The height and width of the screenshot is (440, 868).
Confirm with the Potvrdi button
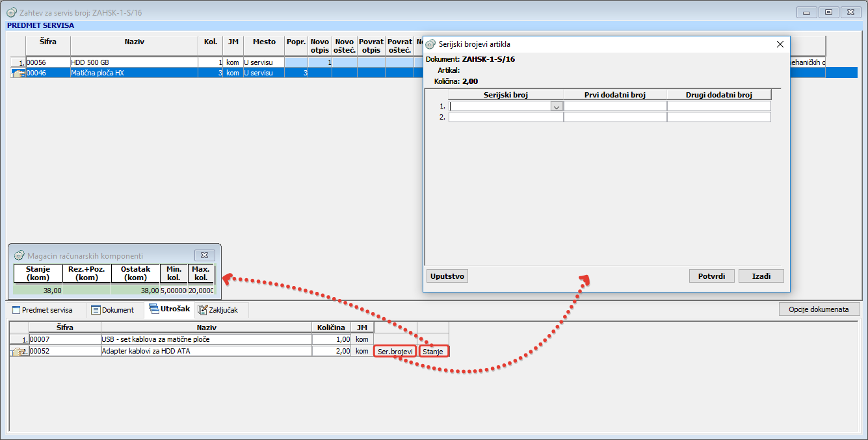tap(712, 276)
